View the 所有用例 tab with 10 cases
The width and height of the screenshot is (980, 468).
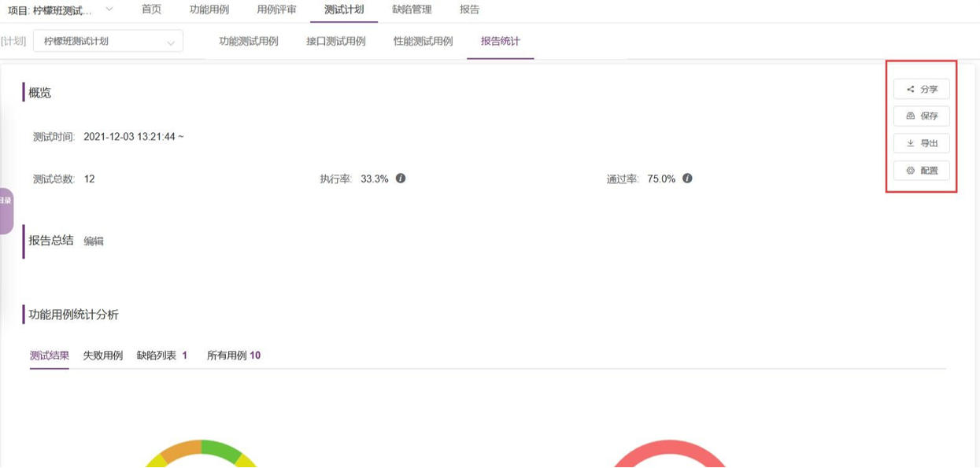tap(233, 355)
